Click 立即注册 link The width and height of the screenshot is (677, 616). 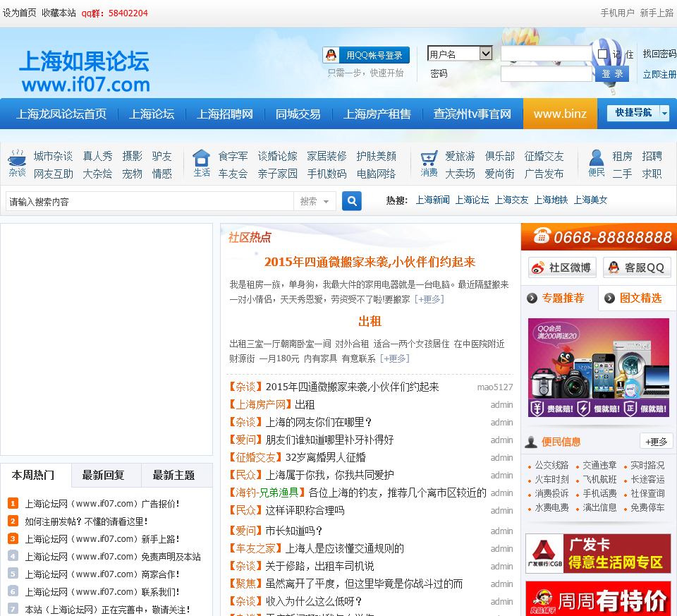click(659, 74)
